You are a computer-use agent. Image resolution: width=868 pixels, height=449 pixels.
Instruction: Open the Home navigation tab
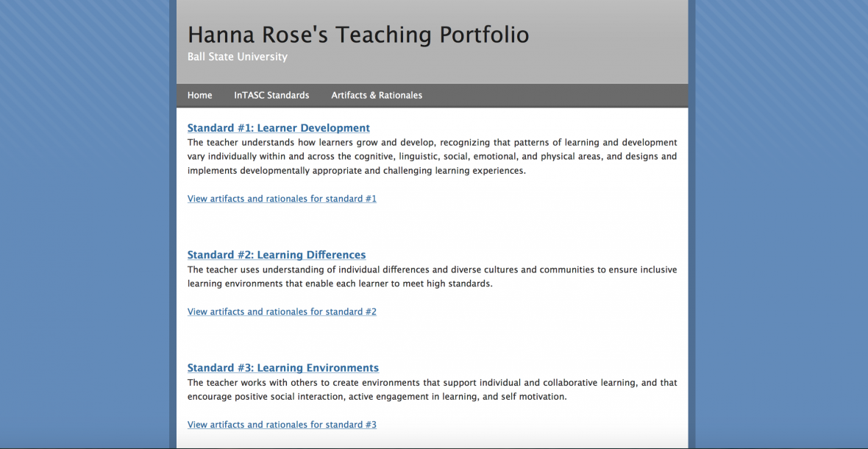[199, 95]
